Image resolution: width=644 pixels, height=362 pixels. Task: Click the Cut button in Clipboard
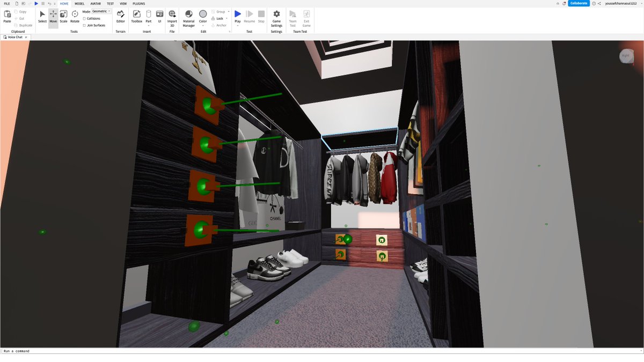tap(19, 18)
